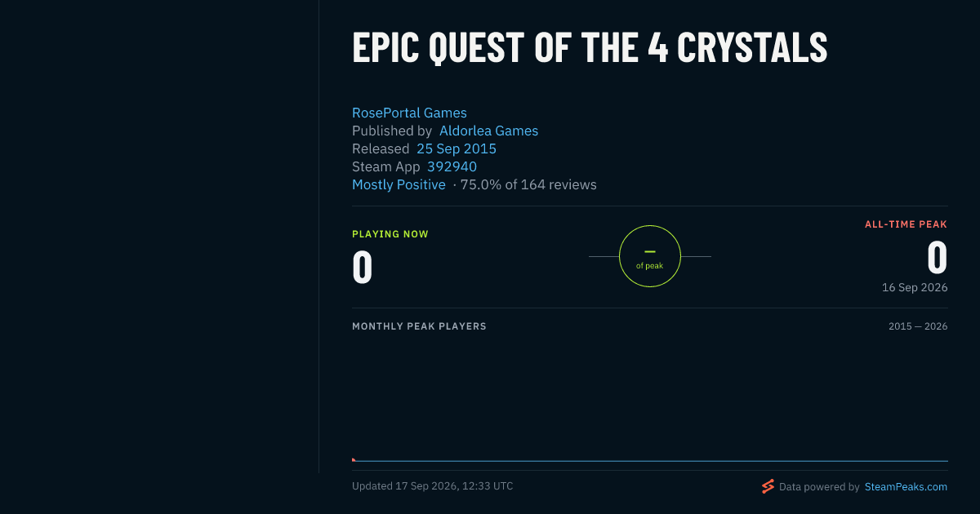Click the 16 Sep 2026 peak date
This screenshot has height=514, width=980.
915,287
